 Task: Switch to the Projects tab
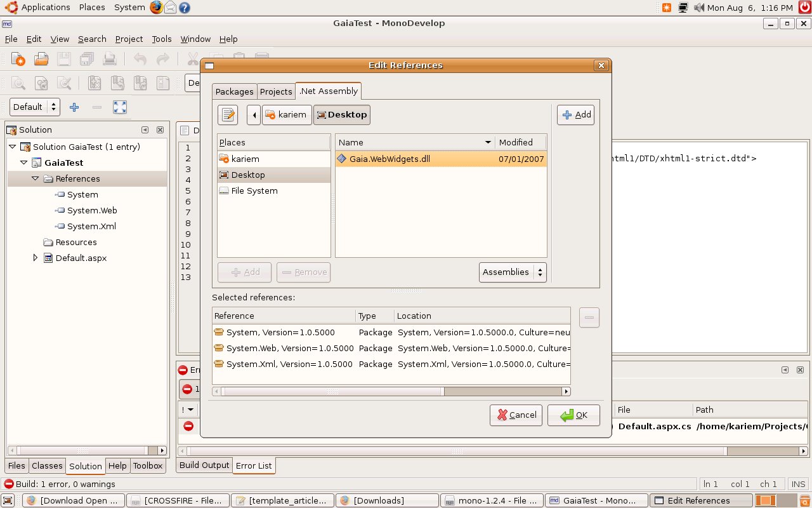[x=276, y=91]
